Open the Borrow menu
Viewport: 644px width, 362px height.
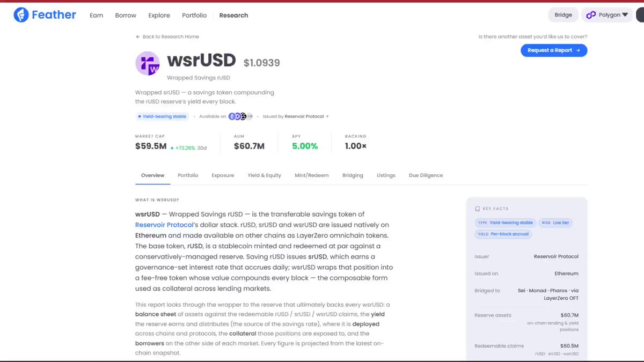coord(126,16)
